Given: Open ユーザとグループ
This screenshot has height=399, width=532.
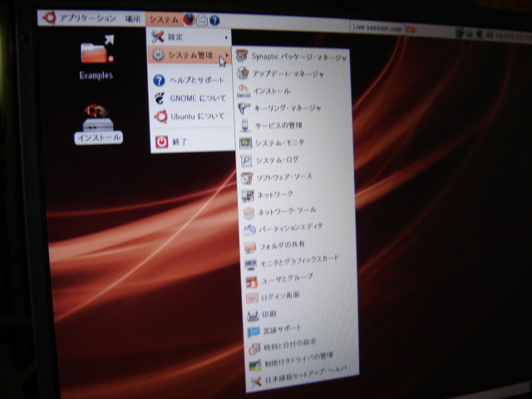Looking at the screenshot, I should coord(301,279).
